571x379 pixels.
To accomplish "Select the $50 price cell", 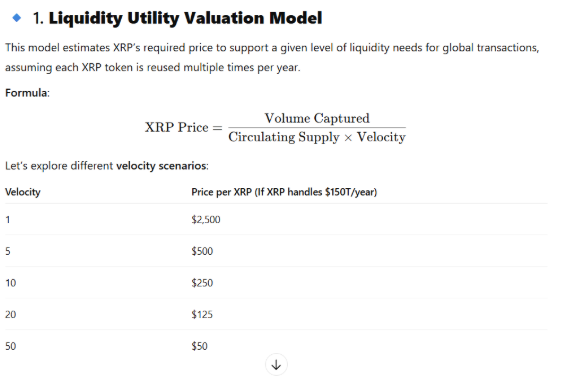I will [x=200, y=346].
